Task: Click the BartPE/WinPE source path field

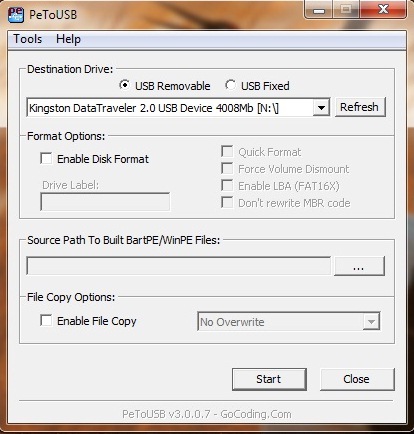Action: click(x=179, y=266)
